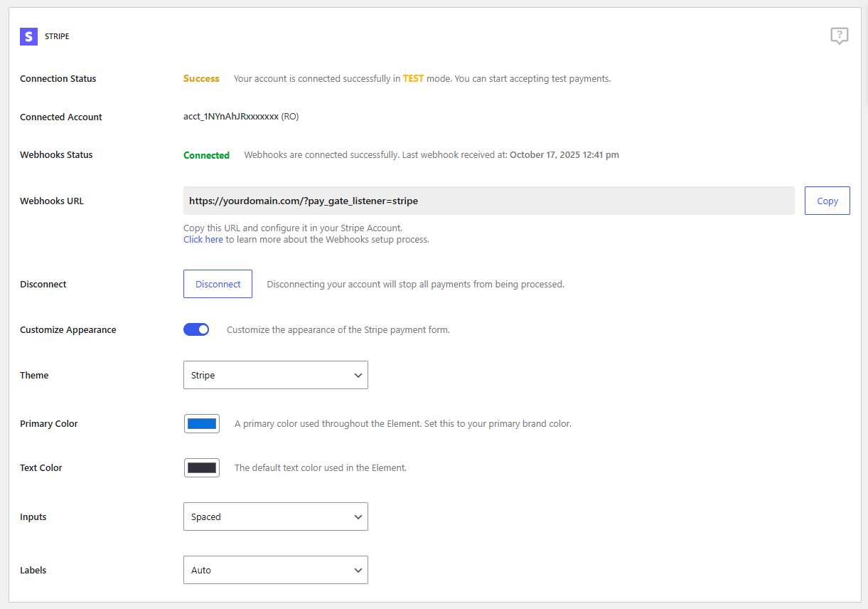Expand the Inputs dropdown showing Spaced

(275, 517)
